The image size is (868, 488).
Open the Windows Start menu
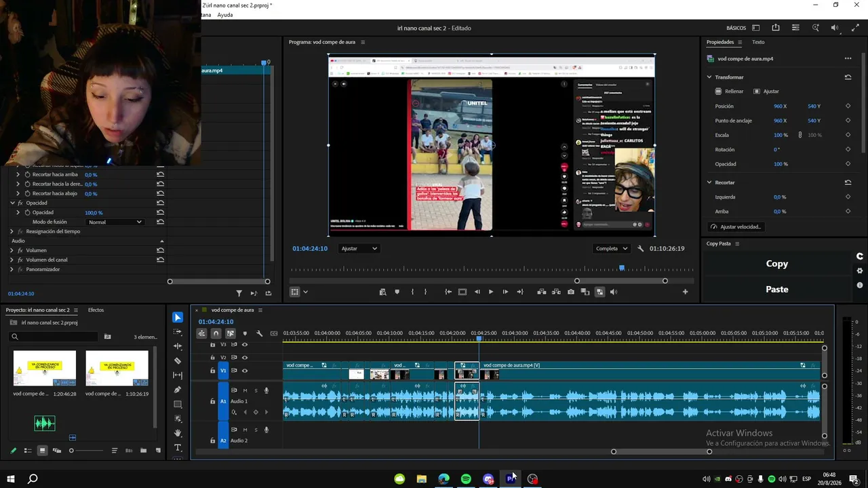click(11, 479)
